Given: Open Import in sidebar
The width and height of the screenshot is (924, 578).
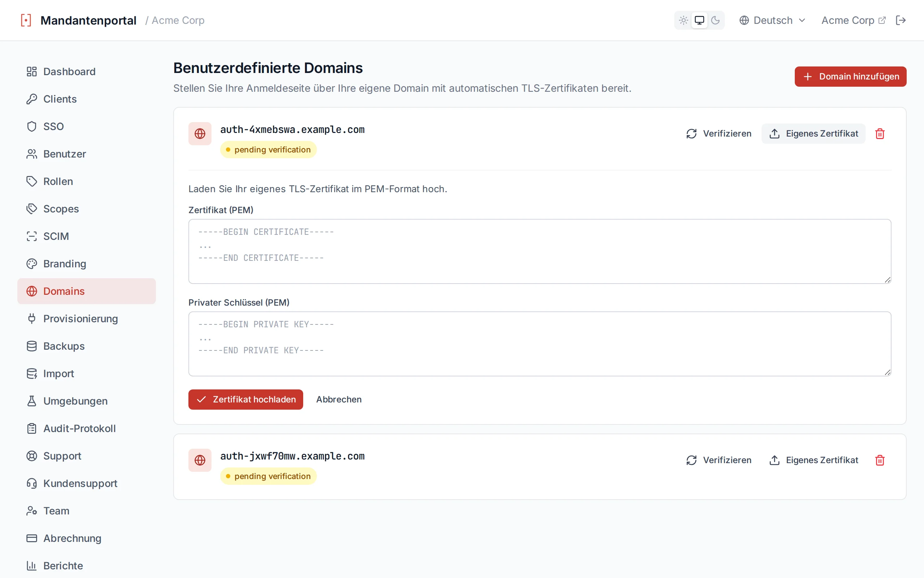Looking at the screenshot, I should click(x=87, y=374).
